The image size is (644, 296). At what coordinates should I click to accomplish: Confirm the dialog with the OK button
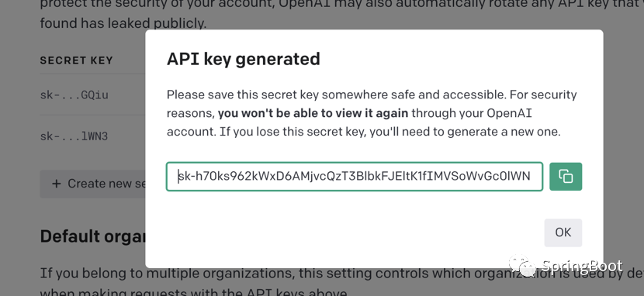(563, 232)
